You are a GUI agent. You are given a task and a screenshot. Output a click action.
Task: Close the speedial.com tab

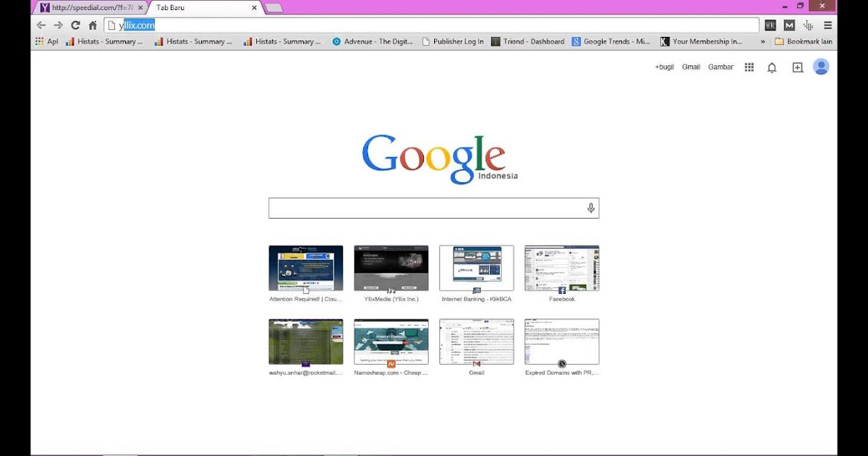click(x=140, y=7)
